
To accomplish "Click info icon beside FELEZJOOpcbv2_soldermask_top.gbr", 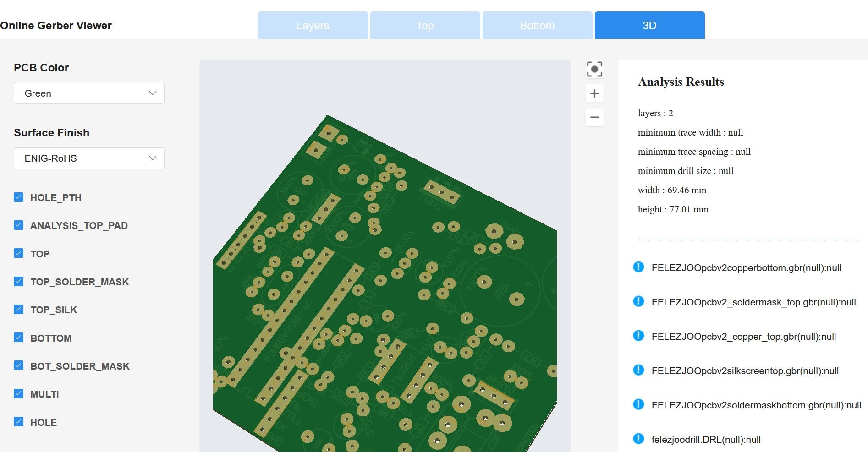I will pos(638,301).
